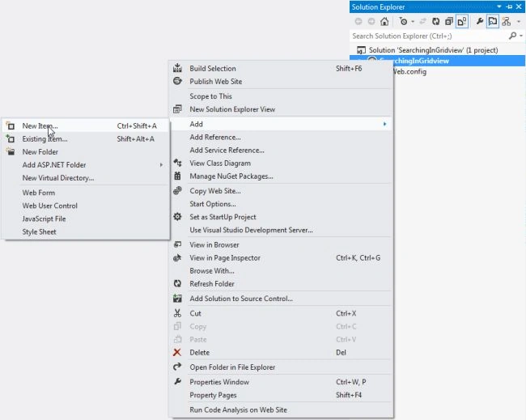
Task: Click the Cut scissors icon
Action: (177, 313)
